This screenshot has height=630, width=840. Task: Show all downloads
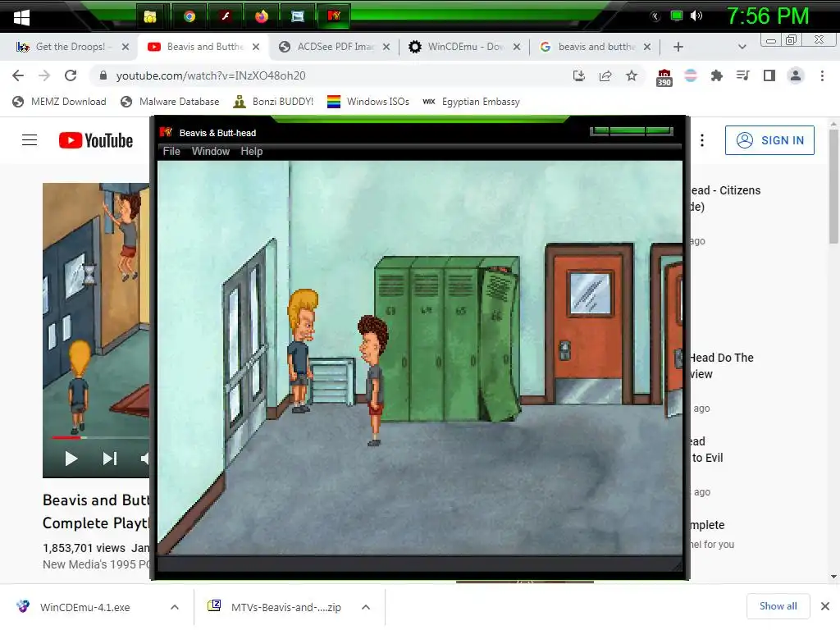click(778, 606)
